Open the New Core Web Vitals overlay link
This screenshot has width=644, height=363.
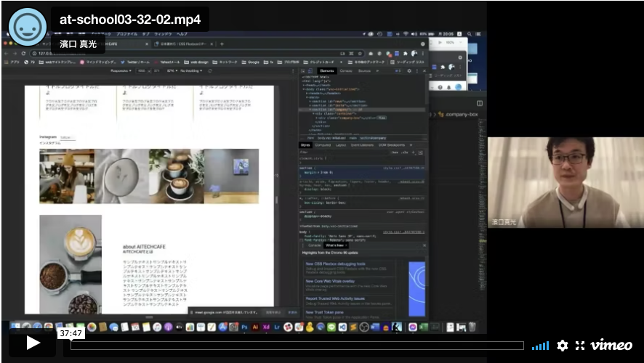coord(330,282)
